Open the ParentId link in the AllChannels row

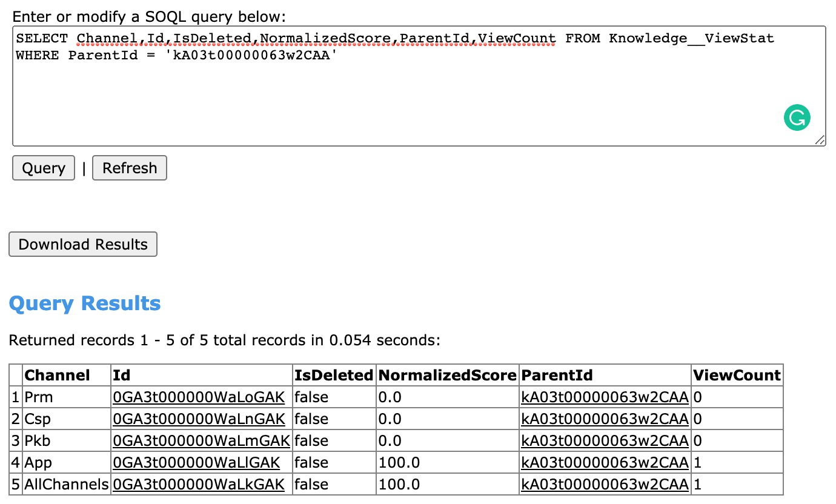point(605,484)
